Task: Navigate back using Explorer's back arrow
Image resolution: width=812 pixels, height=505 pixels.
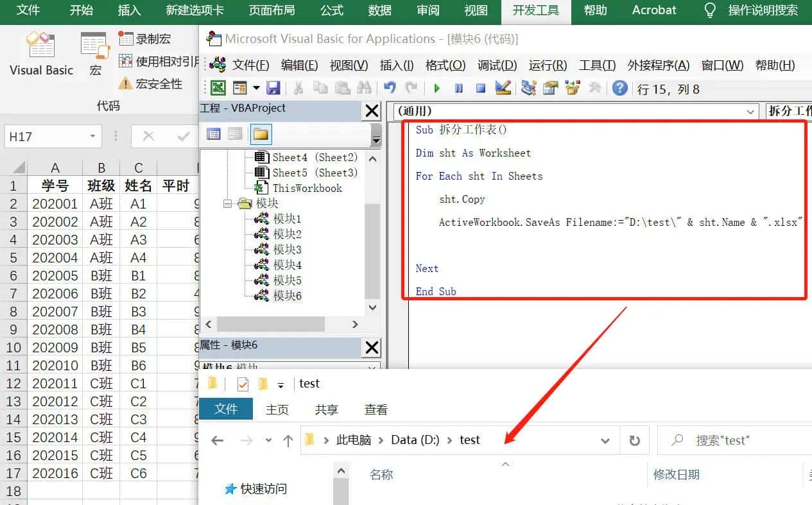Action: click(x=217, y=440)
